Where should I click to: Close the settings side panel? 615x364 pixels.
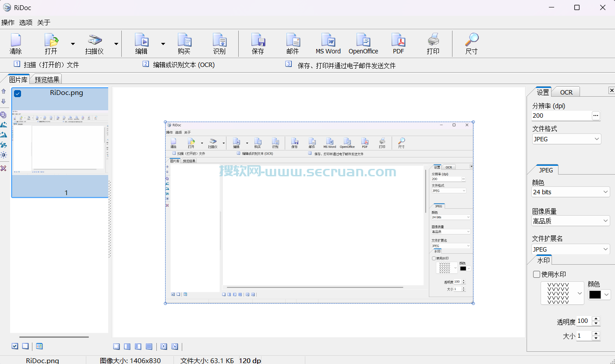[x=611, y=90]
